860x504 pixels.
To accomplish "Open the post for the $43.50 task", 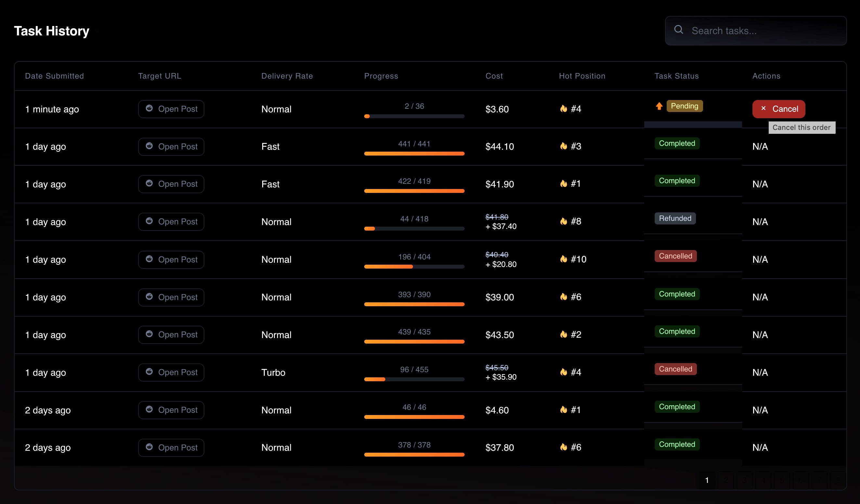I will 171,335.
